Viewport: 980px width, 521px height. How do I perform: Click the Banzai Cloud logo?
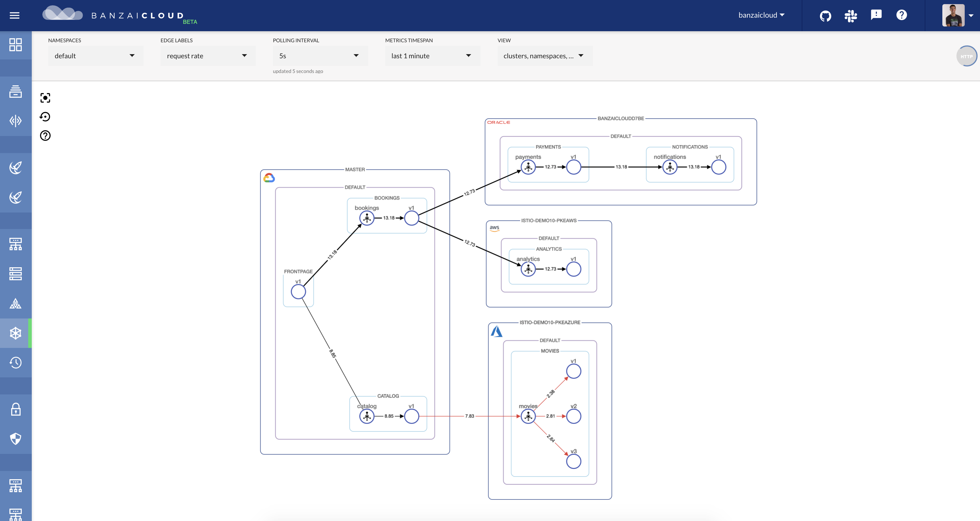tap(119, 15)
